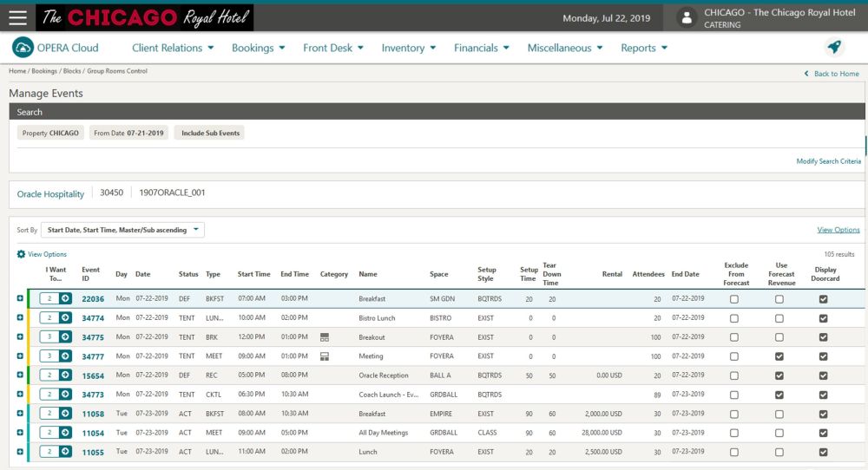Click the block code 1907ORACLE_001
Viewport: 868px width, 470px height.
(x=172, y=193)
